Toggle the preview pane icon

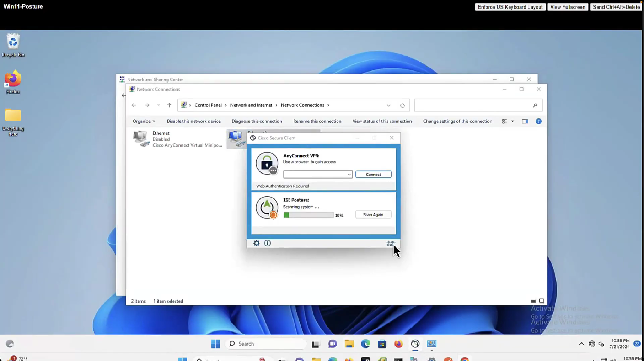[525, 121]
